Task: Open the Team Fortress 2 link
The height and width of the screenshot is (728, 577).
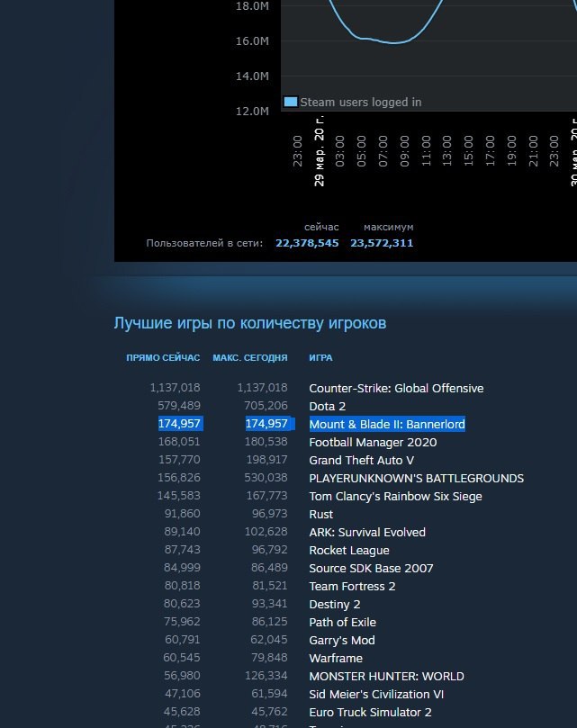Action: tap(352, 587)
